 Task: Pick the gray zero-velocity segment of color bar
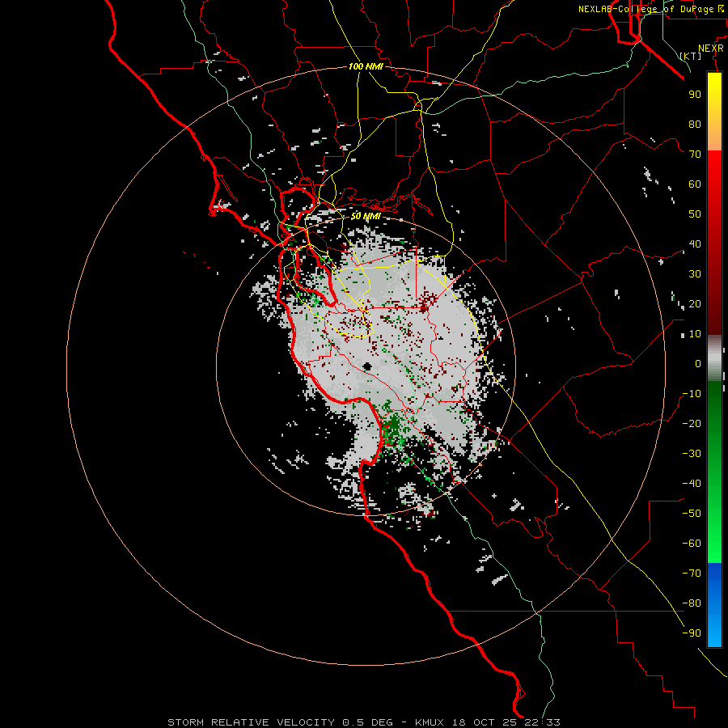(714, 358)
